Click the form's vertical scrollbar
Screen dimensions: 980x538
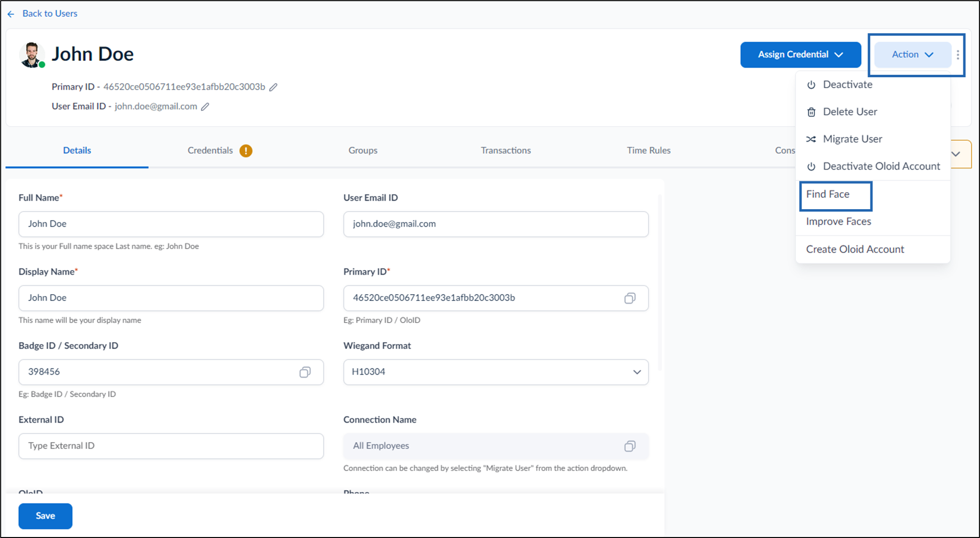coord(660,282)
